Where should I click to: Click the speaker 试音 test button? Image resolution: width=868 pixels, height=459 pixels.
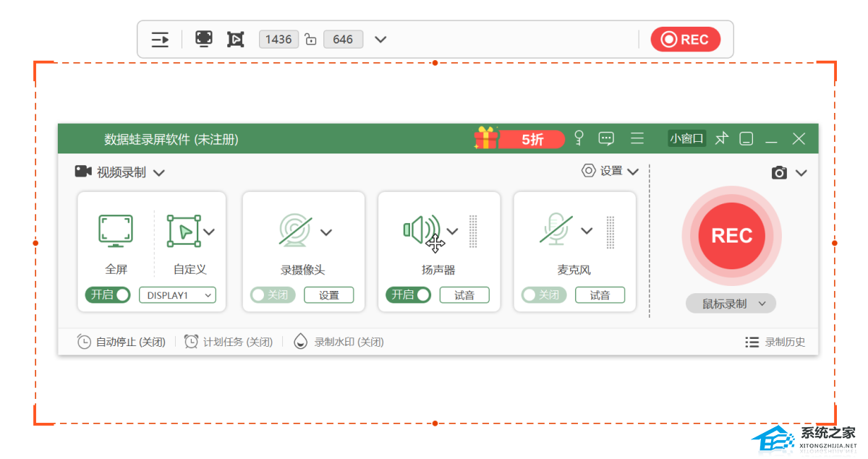pyautogui.click(x=464, y=295)
